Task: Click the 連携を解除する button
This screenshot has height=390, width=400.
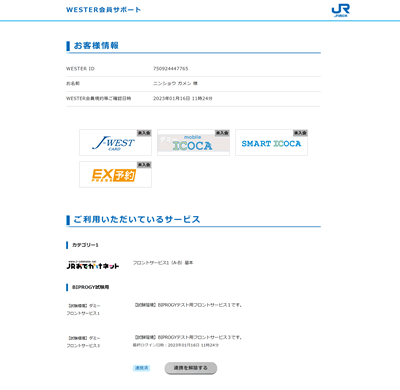Action: [191, 368]
